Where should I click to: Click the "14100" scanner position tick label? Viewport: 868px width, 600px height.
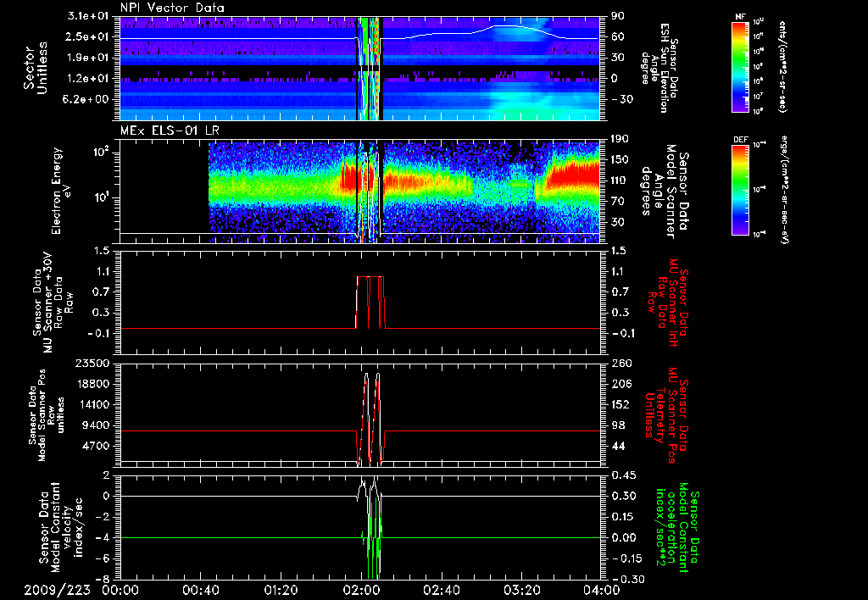(x=93, y=404)
